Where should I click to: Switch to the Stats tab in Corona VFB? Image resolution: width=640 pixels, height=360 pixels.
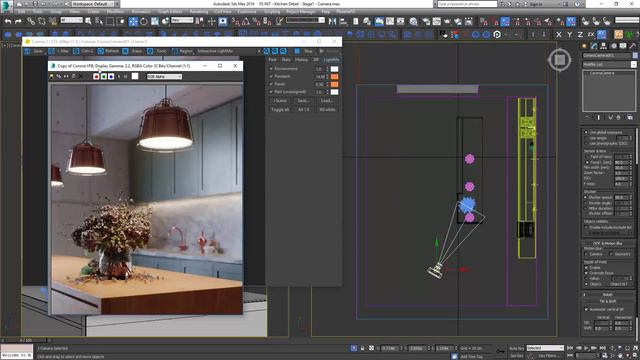(x=286, y=60)
